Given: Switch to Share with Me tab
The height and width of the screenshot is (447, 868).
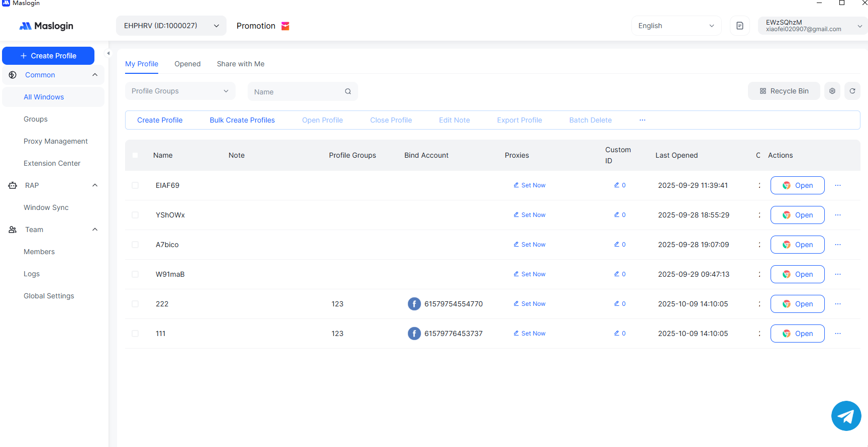Looking at the screenshot, I should pyautogui.click(x=240, y=64).
